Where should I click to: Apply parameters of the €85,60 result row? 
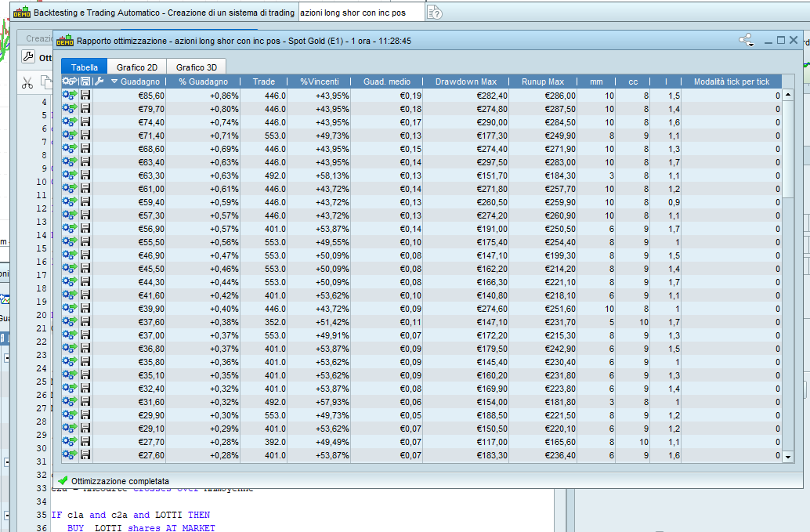(69, 96)
